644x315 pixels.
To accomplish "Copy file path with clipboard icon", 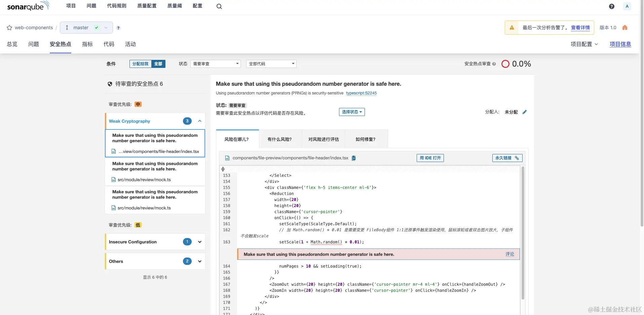I will coord(353,158).
